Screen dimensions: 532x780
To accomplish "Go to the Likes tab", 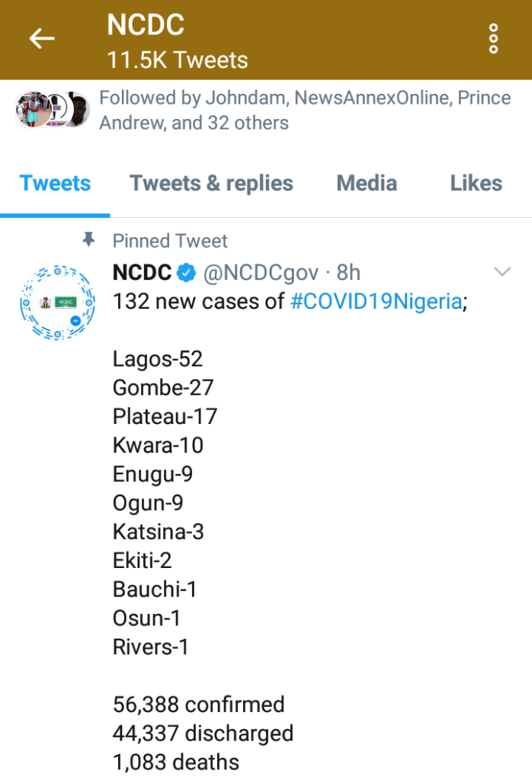I will pos(476,184).
